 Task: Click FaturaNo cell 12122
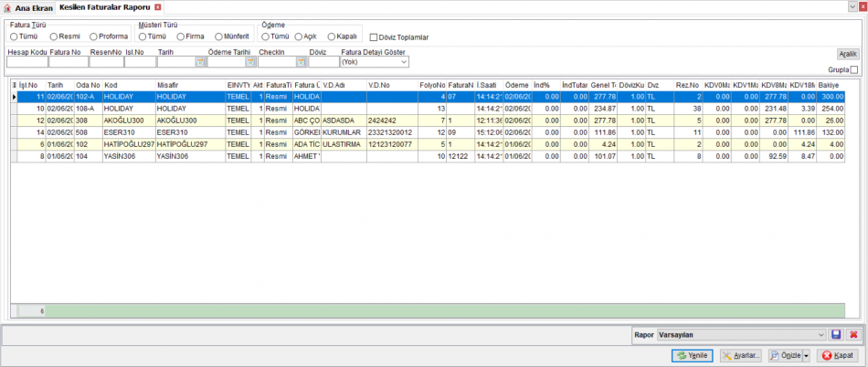click(x=460, y=156)
